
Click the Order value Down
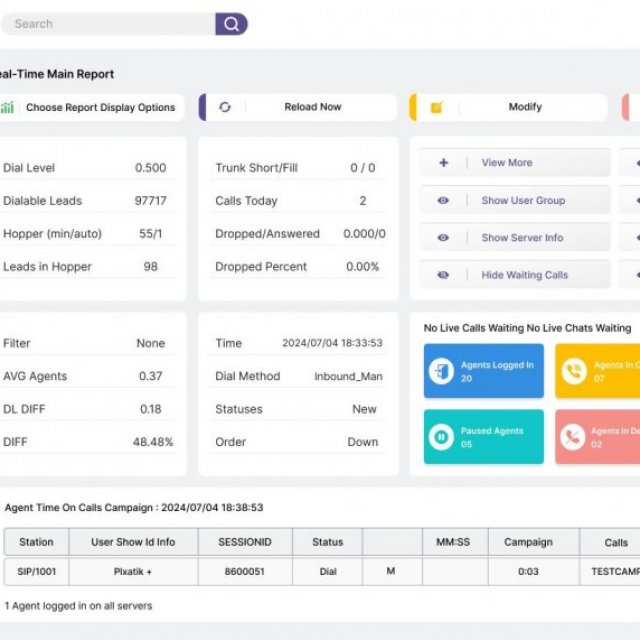coord(362,442)
